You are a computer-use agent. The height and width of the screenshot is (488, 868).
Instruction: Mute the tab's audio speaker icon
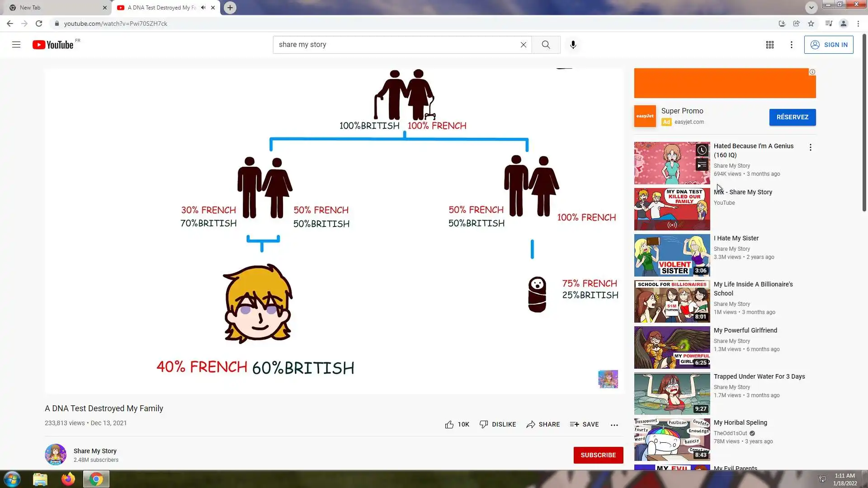pyautogui.click(x=203, y=8)
